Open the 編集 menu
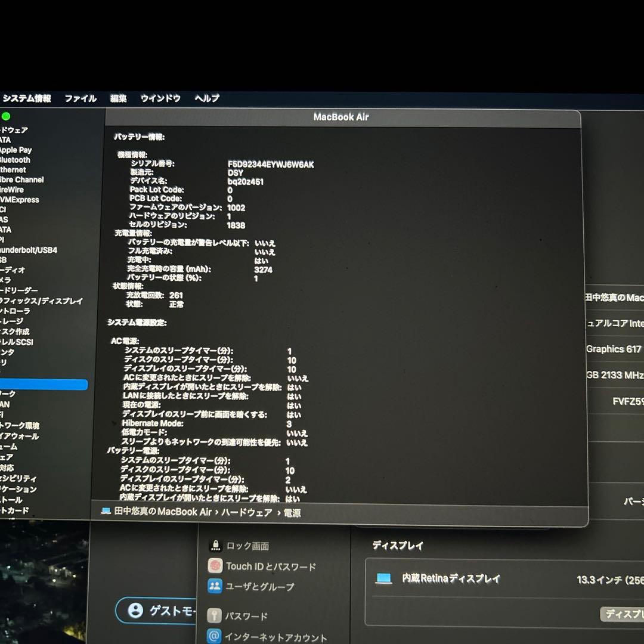 tap(118, 98)
